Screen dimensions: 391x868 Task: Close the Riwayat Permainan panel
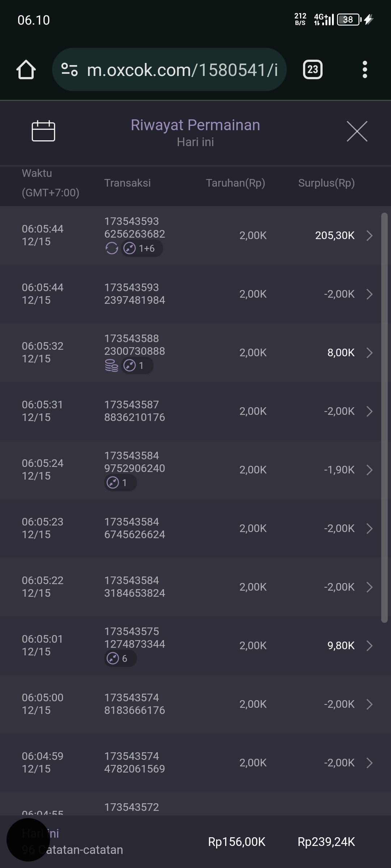pyautogui.click(x=357, y=131)
